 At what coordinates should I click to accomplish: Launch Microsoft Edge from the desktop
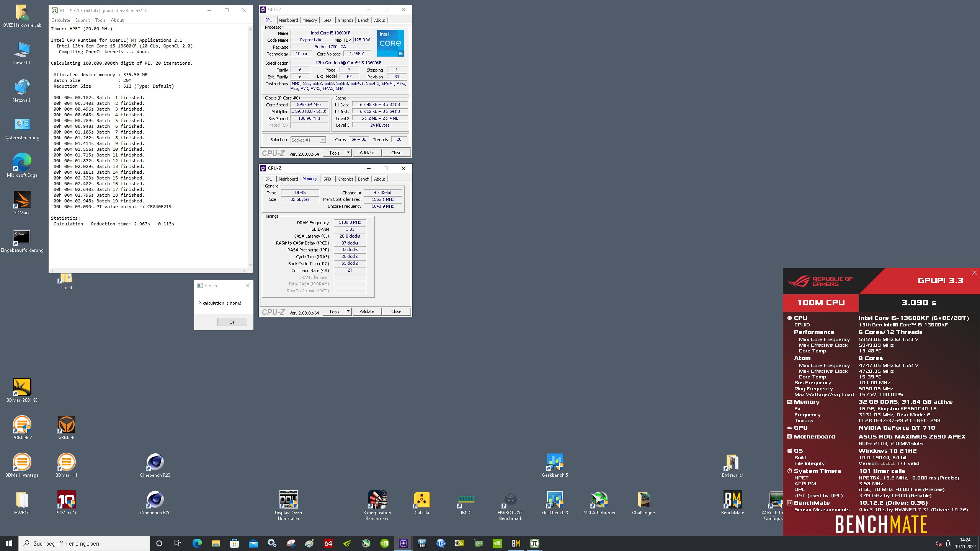coord(22,166)
